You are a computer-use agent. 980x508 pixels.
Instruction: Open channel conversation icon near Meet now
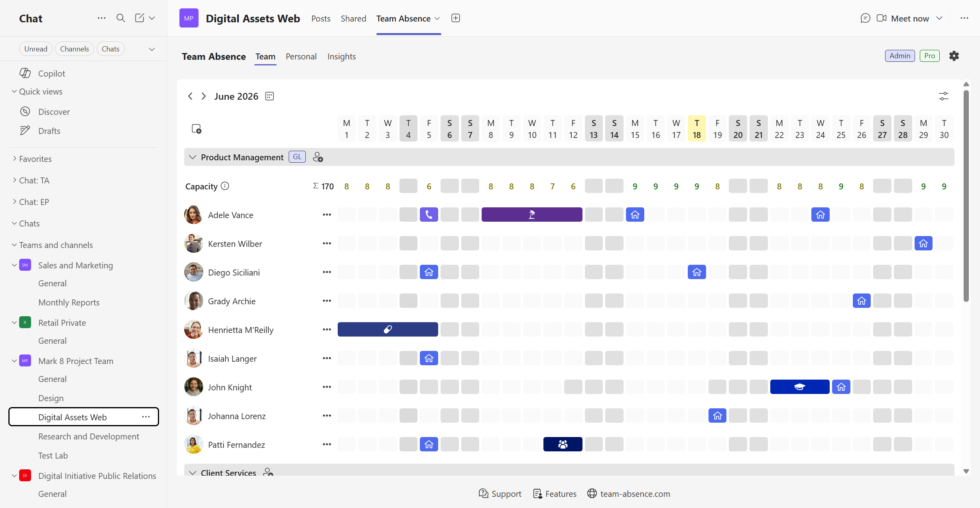click(x=865, y=18)
